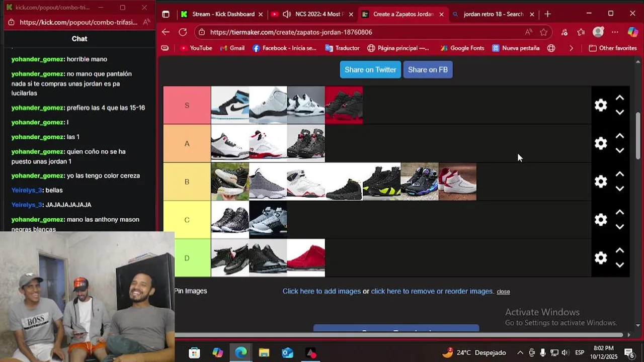Open the Gmail bookmark
Image resolution: width=644 pixels, height=362 pixels.
click(231, 48)
